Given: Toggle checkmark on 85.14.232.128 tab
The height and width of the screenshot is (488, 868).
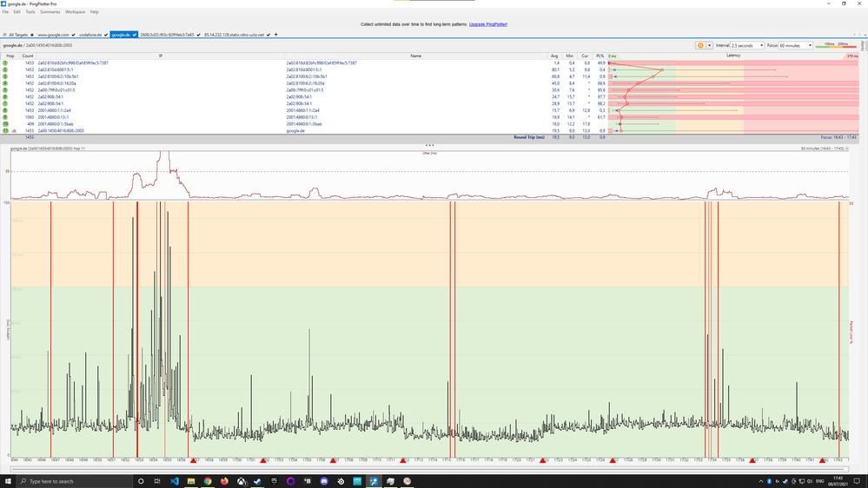Looking at the screenshot, I should 269,35.
